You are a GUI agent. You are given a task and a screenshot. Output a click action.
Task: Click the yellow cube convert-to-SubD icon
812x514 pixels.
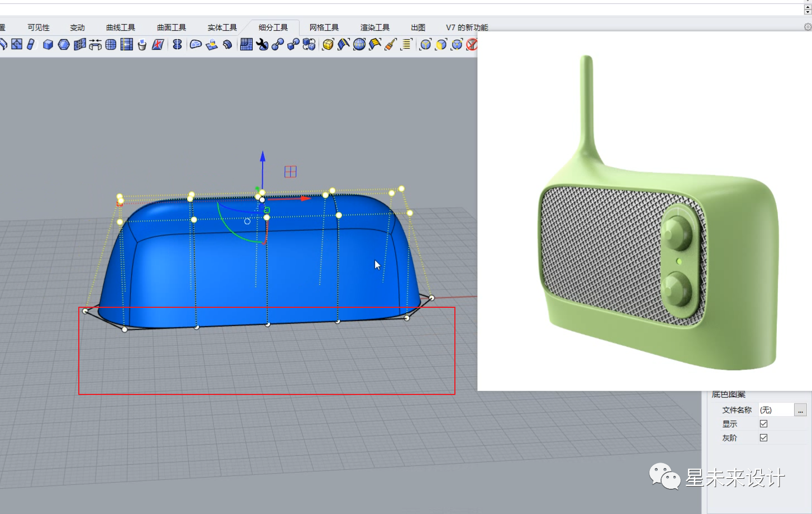[x=328, y=45]
